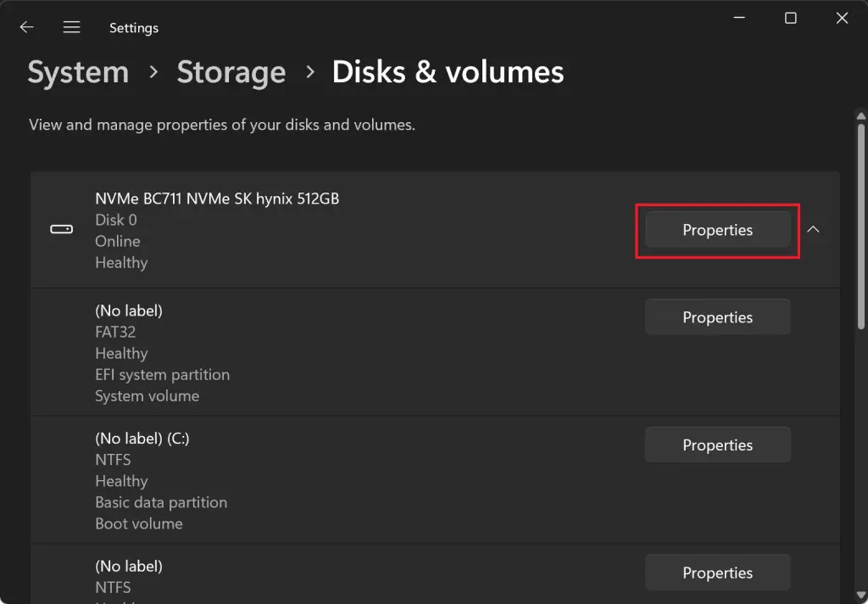Open Properties for NVMe BC711 Disk 0
Screen dimensions: 868x604
(717, 230)
